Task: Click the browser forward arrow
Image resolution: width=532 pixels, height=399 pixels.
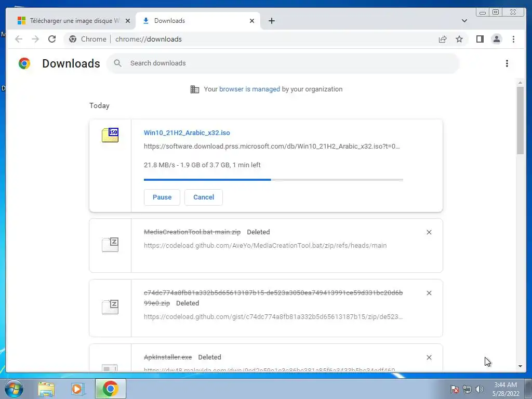Action: pyautogui.click(x=35, y=39)
